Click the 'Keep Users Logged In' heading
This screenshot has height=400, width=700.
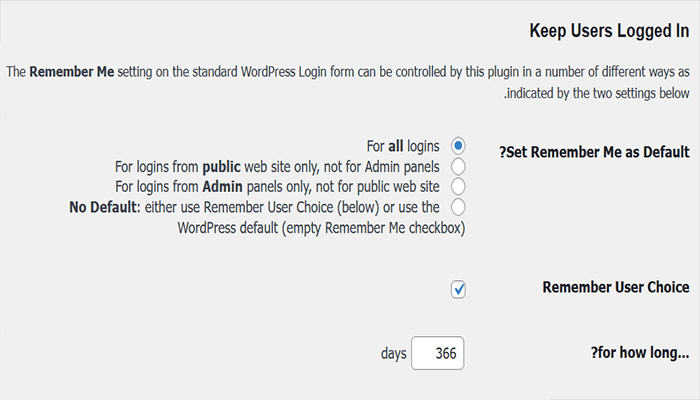[x=609, y=31]
